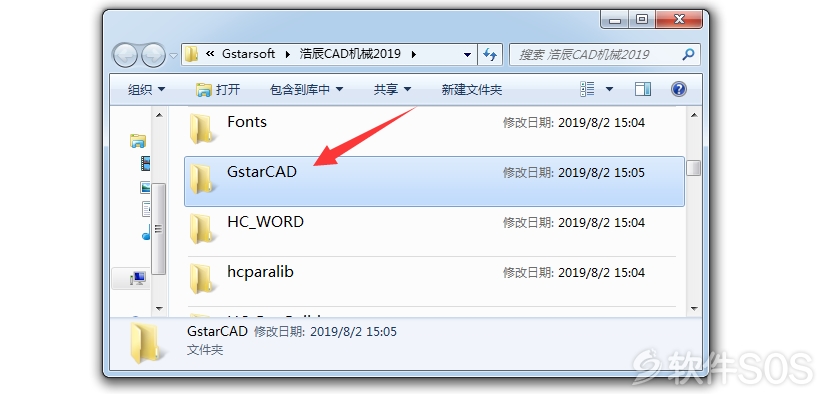Viewport: 827px width, 394px height.
Task: Click the Forward navigation arrow button
Action: [x=153, y=55]
